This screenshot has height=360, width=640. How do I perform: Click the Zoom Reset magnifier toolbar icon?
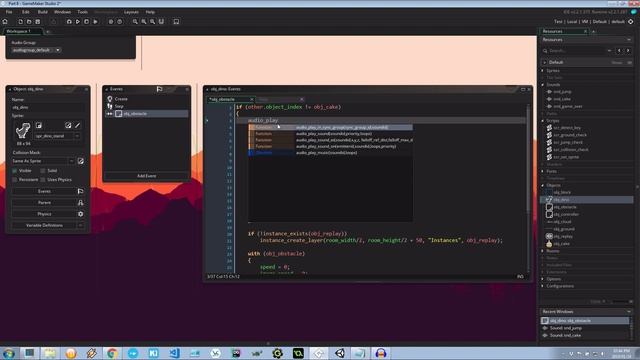[144, 22]
